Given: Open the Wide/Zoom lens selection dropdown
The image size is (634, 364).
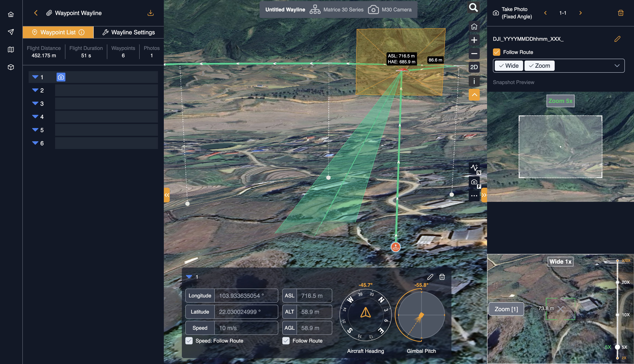Looking at the screenshot, I should (x=617, y=66).
